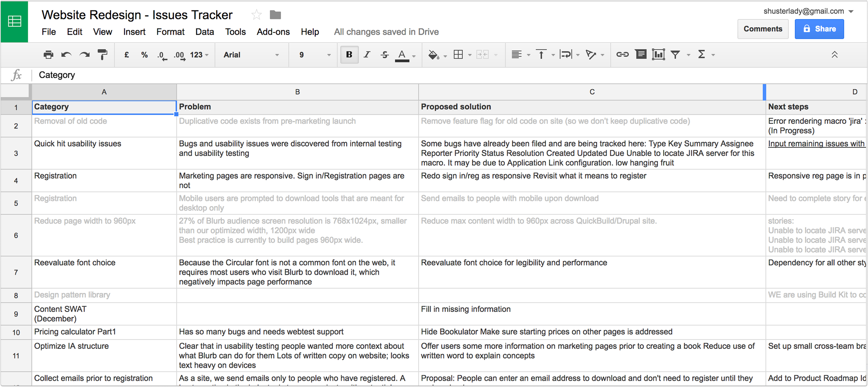The width and height of the screenshot is (868, 387).
Task: Open the Add-ons menu
Action: [273, 32]
